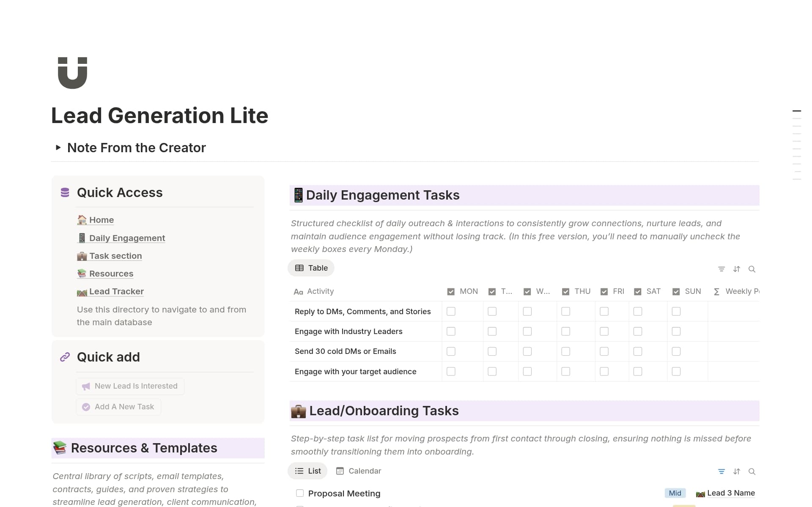This screenshot has height=507, width=812.
Task: Check MON for Send 30 cold DMs
Action: click(451, 351)
